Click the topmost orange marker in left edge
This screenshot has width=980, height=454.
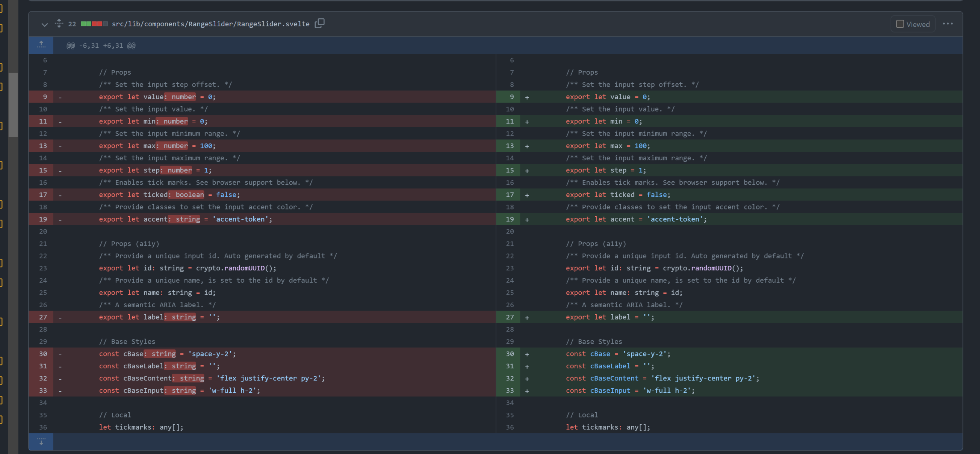tap(2, 8)
